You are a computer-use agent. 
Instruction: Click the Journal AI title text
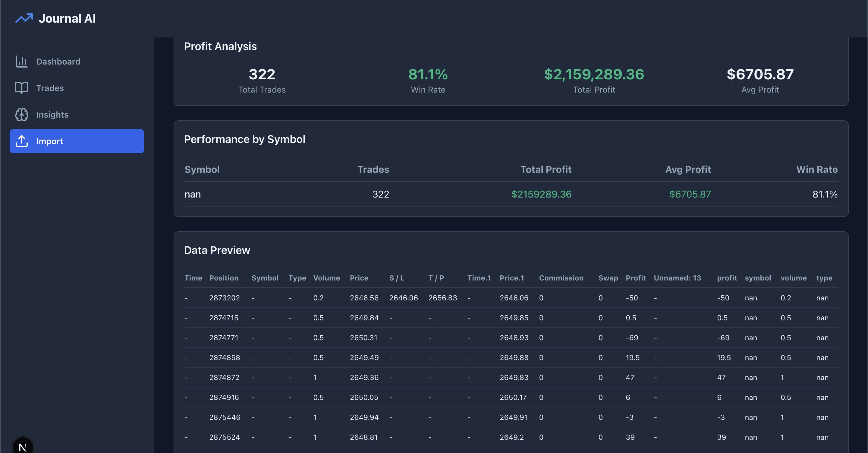pos(67,18)
